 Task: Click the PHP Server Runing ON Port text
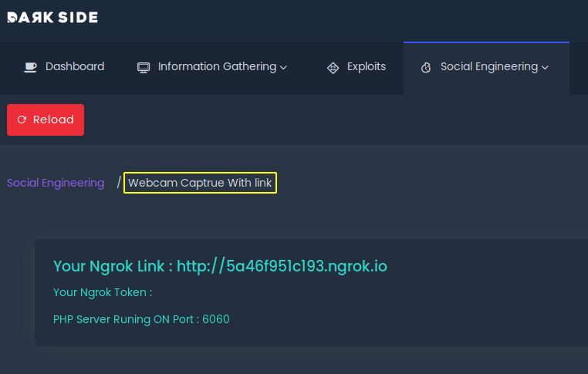[x=126, y=319]
